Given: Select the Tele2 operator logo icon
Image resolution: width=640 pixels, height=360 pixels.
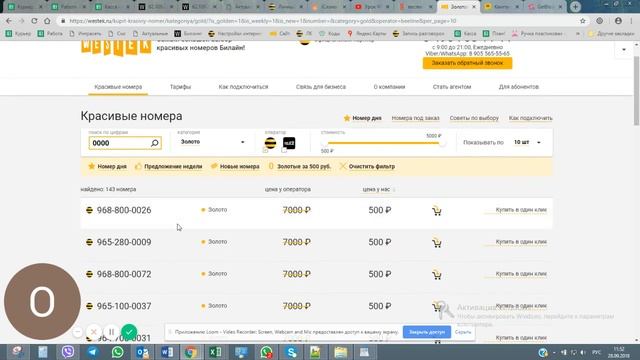Looking at the screenshot, I should pos(289,143).
